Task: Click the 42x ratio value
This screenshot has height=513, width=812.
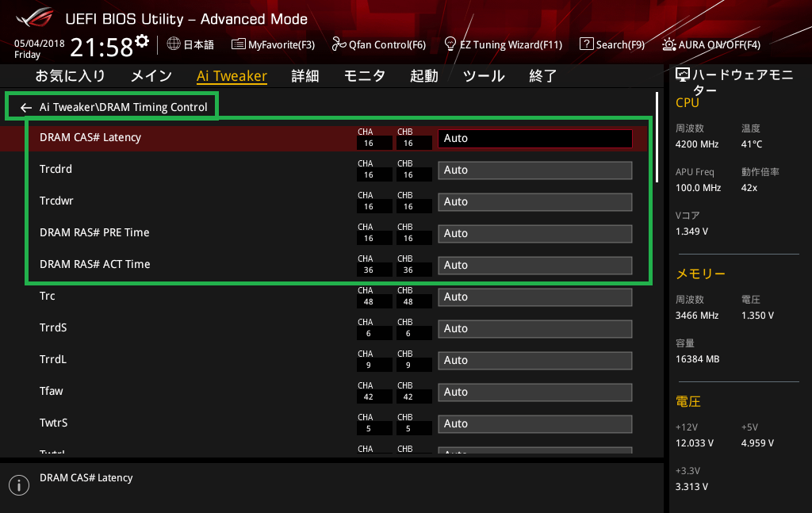Action: pyautogui.click(x=749, y=188)
